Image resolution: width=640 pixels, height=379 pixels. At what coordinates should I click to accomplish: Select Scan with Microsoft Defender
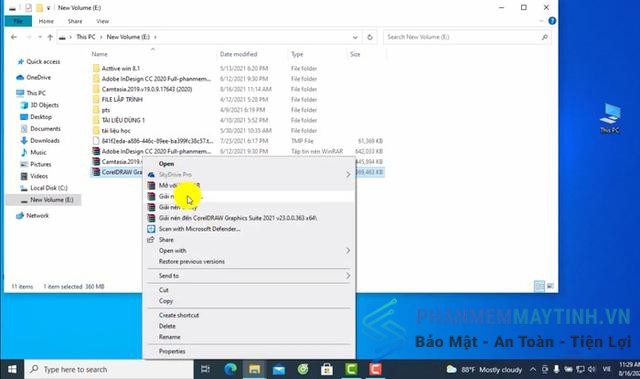(x=199, y=229)
